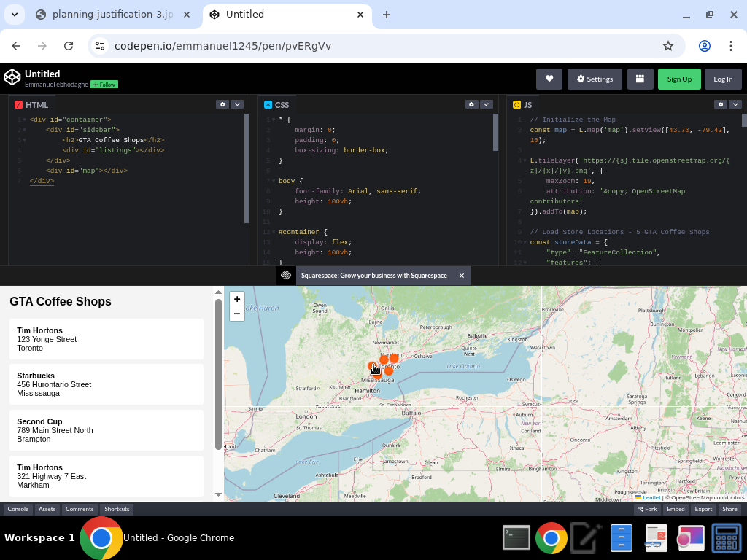Screen dimensions: 747x560
Task: Open the Share menu
Action: point(729,509)
